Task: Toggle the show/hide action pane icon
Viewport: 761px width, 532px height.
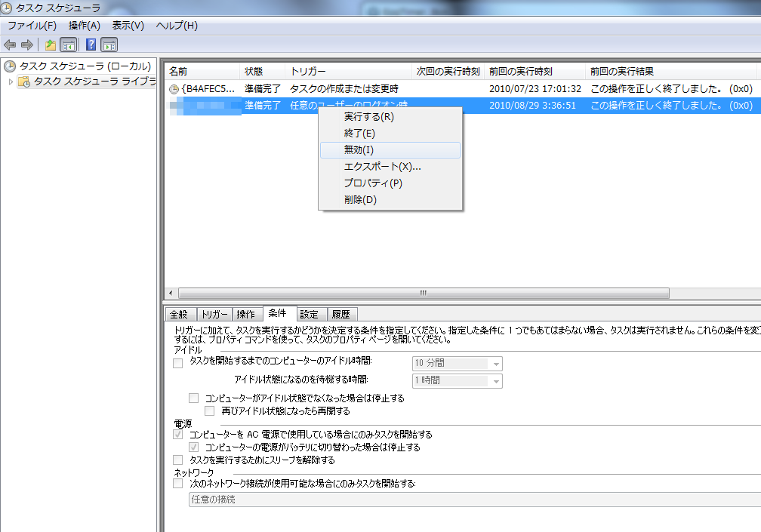Action: point(109,45)
